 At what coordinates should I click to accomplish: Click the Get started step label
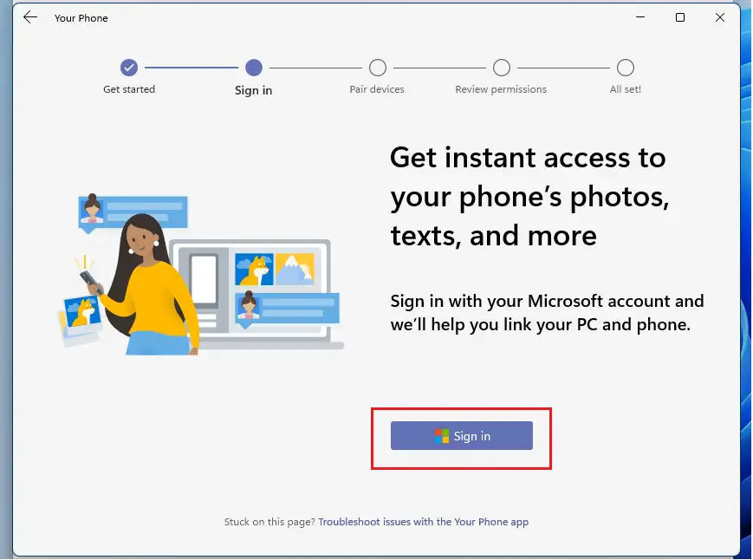pyautogui.click(x=129, y=89)
